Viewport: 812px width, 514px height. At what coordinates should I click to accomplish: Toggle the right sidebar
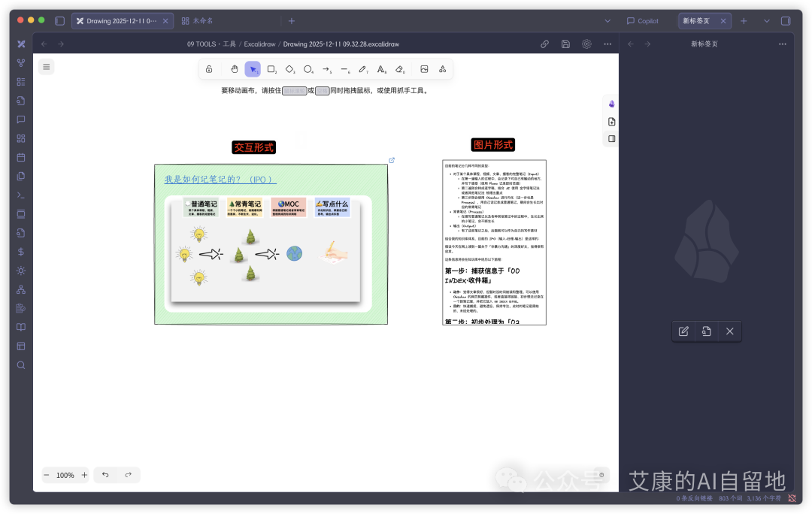(x=786, y=21)
